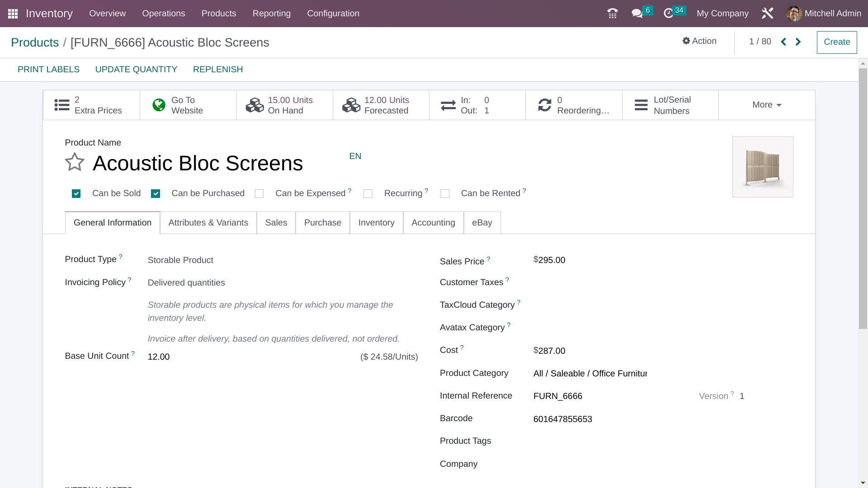Go to previous product record arrow
This screenshot has width=868, height=488.
click(x=783, y=42)
